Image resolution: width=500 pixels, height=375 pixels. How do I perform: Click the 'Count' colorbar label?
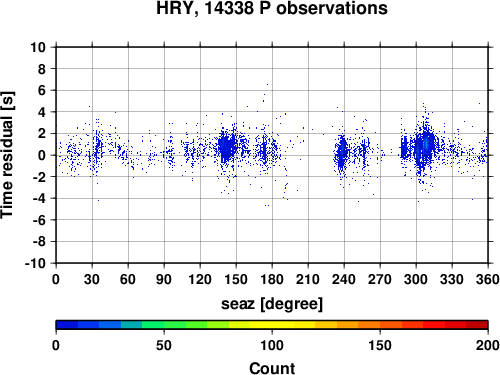click(272, 368)
